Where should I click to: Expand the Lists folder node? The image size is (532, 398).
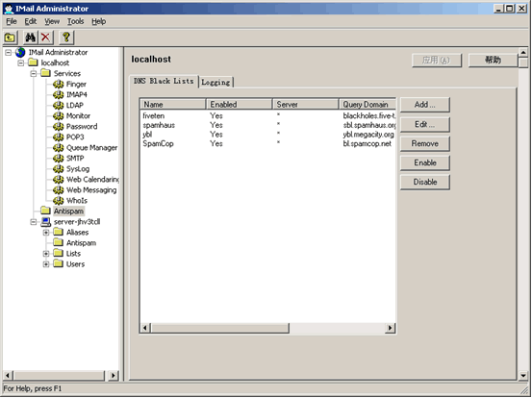[x=46, y=254]
